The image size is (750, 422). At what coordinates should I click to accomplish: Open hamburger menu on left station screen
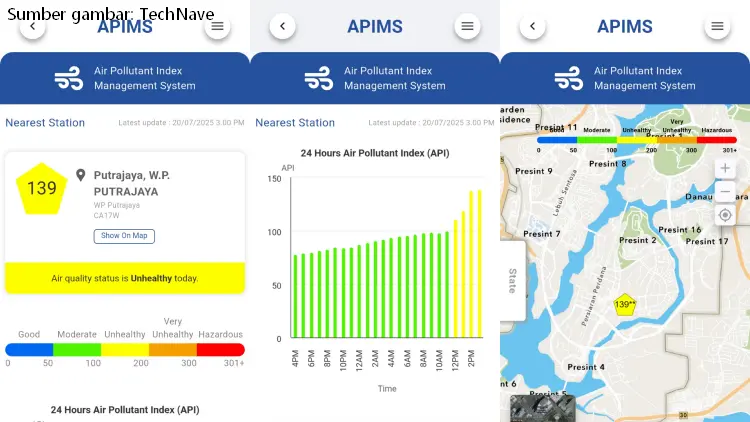point(217,26)
